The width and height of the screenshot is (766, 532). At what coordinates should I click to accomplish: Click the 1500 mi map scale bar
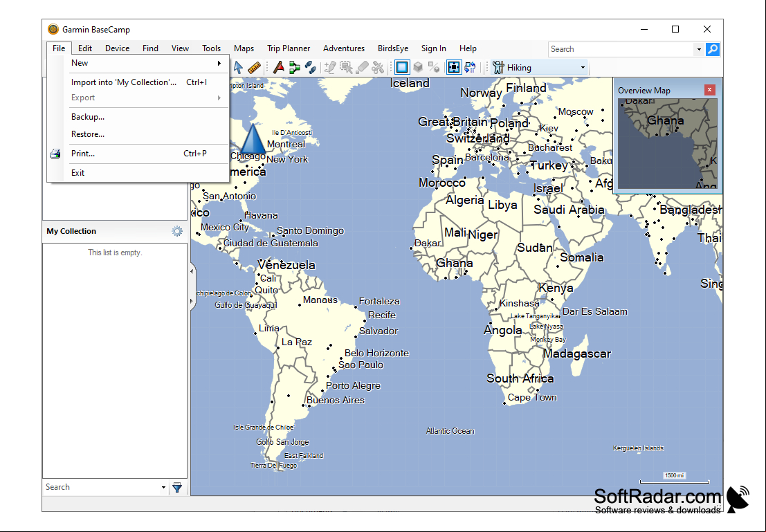tap(674, 478)
